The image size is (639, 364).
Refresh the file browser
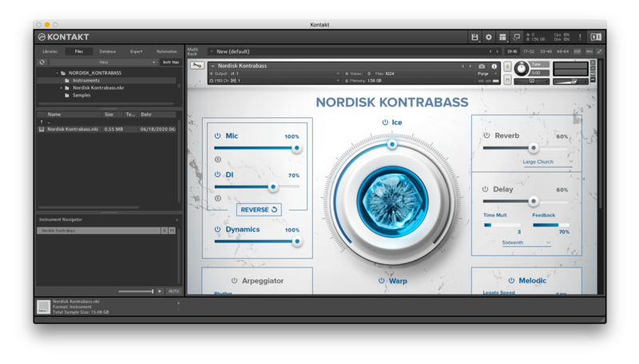(x=42, y=62)
